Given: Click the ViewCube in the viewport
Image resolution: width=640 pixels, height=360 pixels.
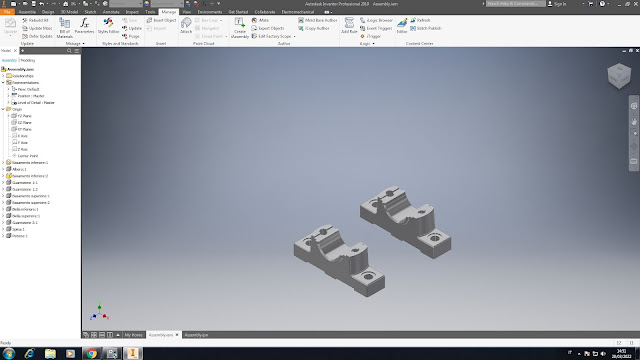Looking at the screenshot, I should (619, 76).
